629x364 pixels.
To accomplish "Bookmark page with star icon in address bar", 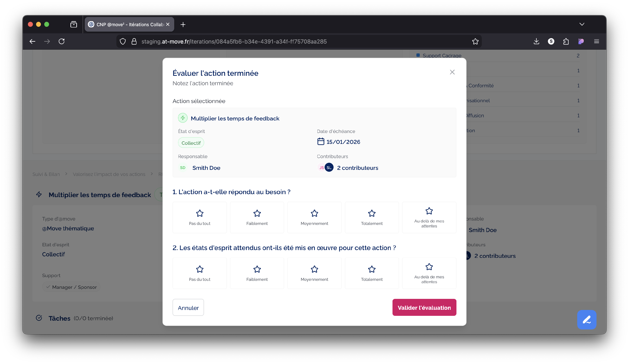I will [475, 41].
